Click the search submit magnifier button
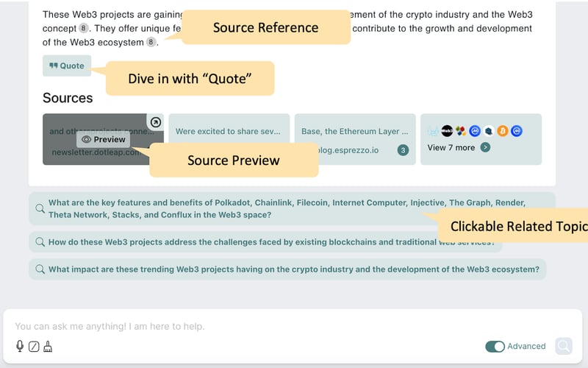 pos(564,346)
